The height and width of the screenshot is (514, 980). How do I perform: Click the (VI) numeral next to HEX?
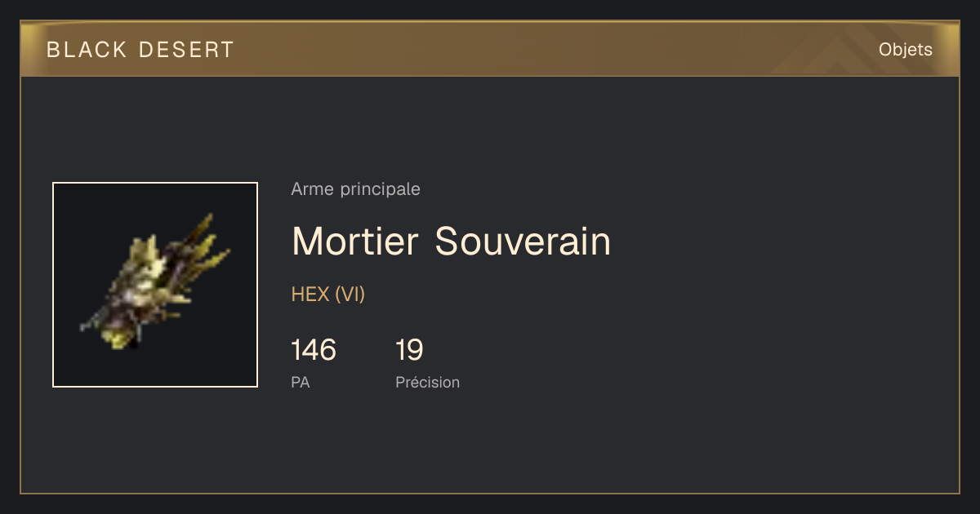(x=350, y=295)
